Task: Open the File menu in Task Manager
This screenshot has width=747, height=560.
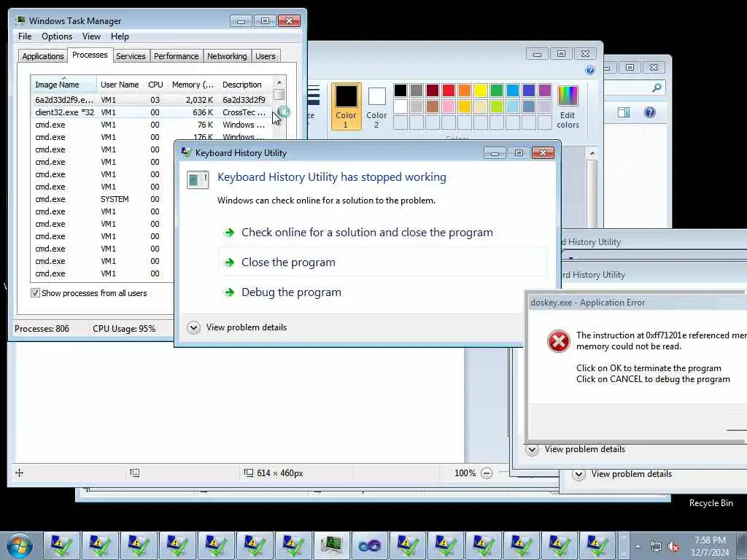Action: click(x=25, y=36)
